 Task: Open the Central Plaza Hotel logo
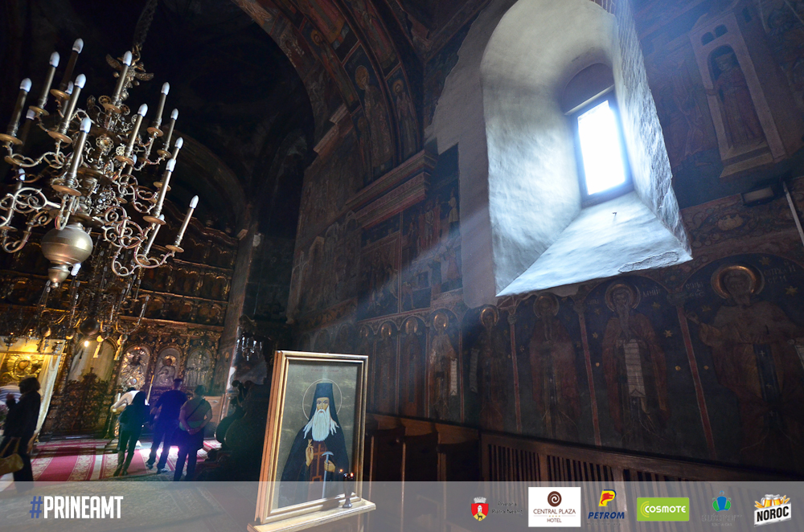pyautogui.click(x=554, y=507)
